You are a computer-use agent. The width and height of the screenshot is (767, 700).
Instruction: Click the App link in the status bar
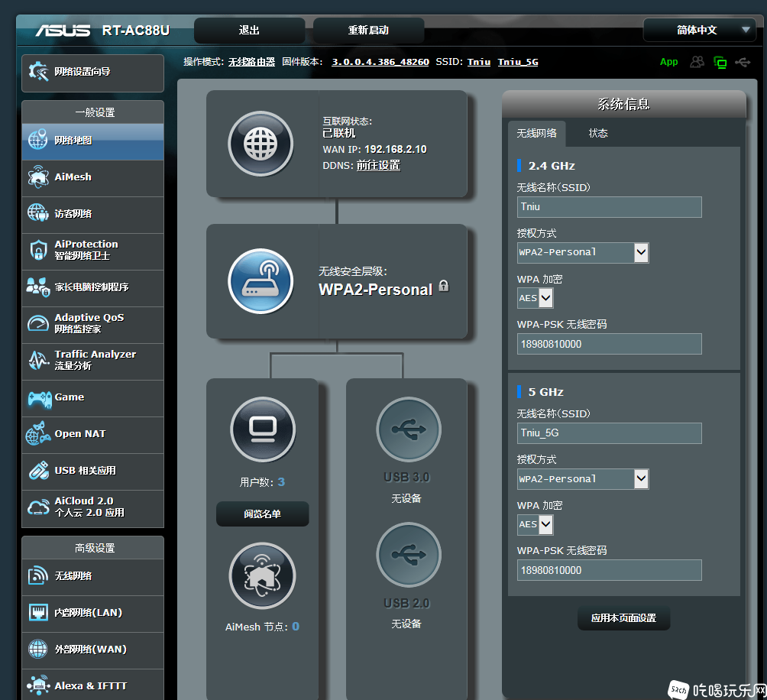tap(668, 62)
